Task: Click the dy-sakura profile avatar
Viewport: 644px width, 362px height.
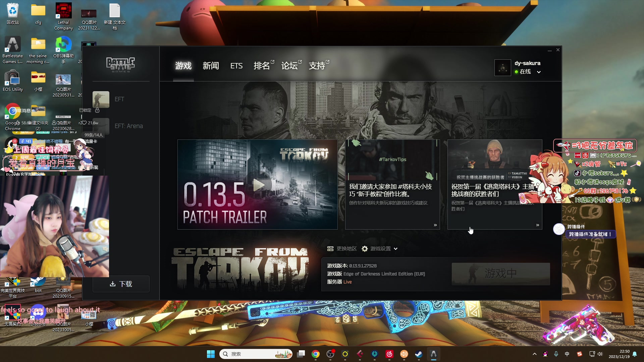Action: (x=502, y=68)
